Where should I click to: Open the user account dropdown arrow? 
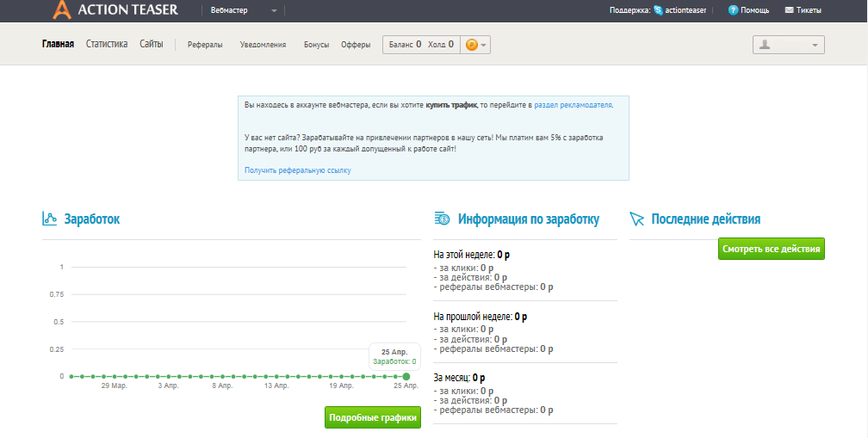pos(815,46)
